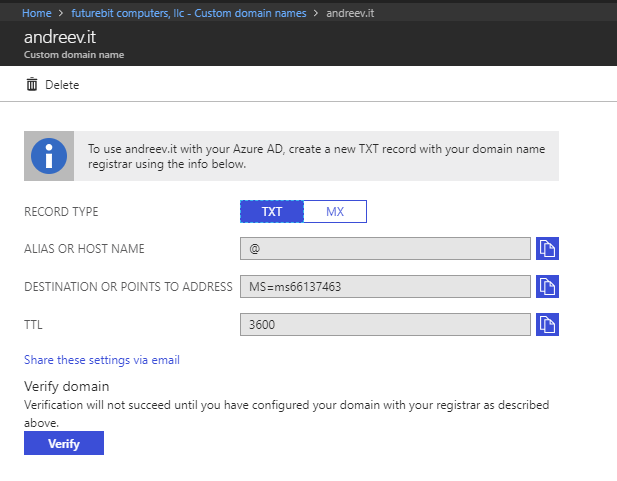
Task: Copy the alias or host name value
Action: pyautogui.click(x=547, y=248)
